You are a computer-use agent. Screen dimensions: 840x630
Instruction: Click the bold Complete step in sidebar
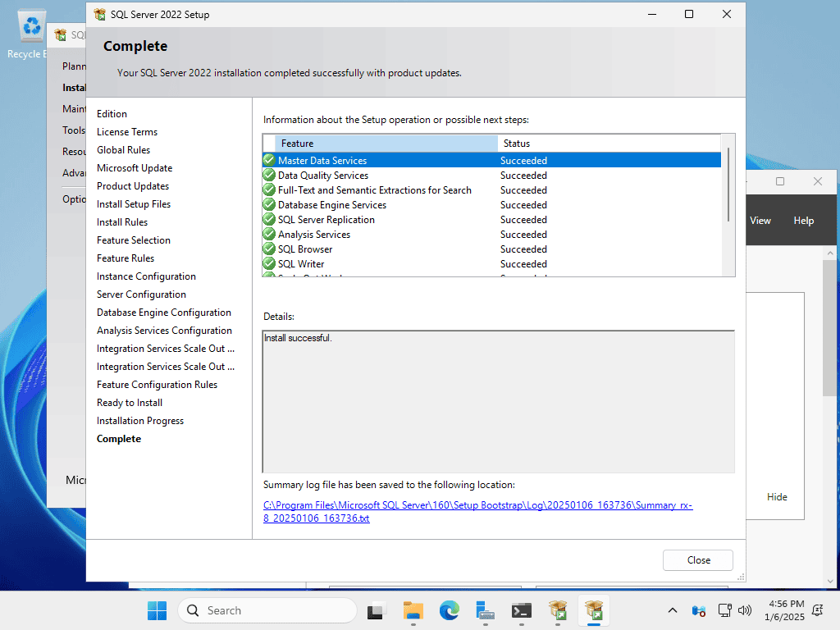coord(119,439)
